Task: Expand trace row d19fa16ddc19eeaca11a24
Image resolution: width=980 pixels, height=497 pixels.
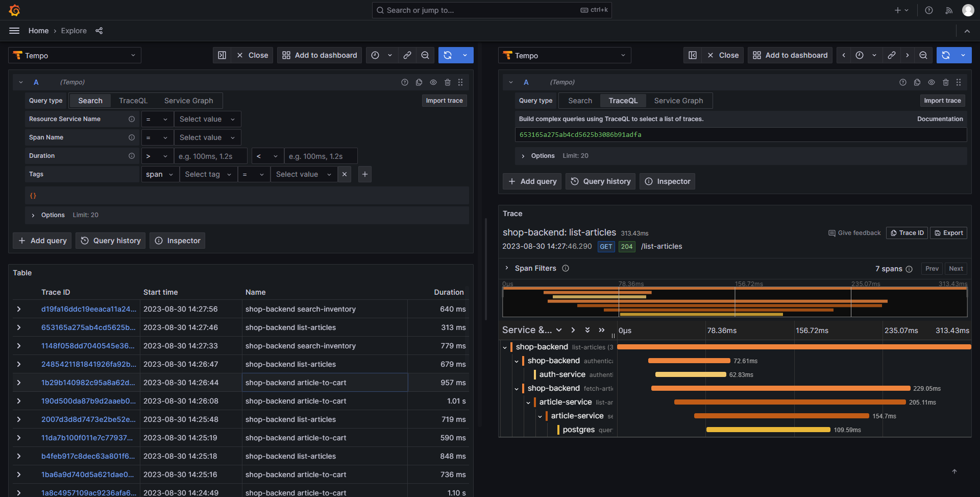Action: coord(19,309)
